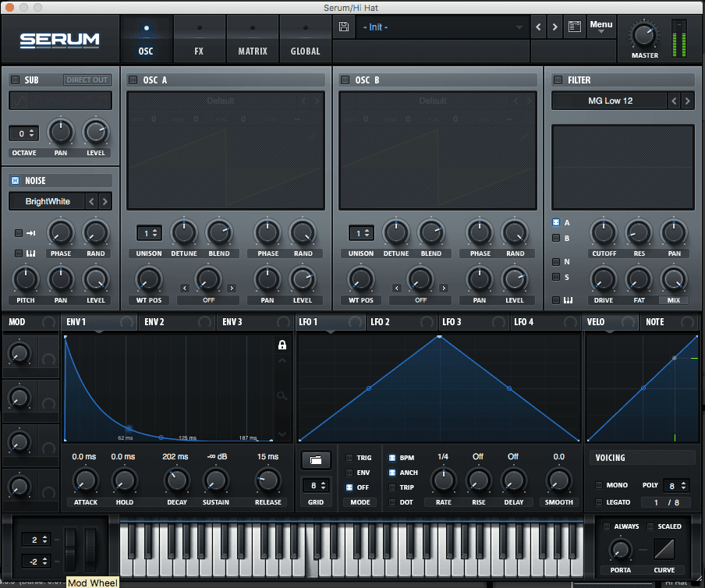Select previous noise sample arrow
Screen dimensions: 705x588
tap(91, 201)
